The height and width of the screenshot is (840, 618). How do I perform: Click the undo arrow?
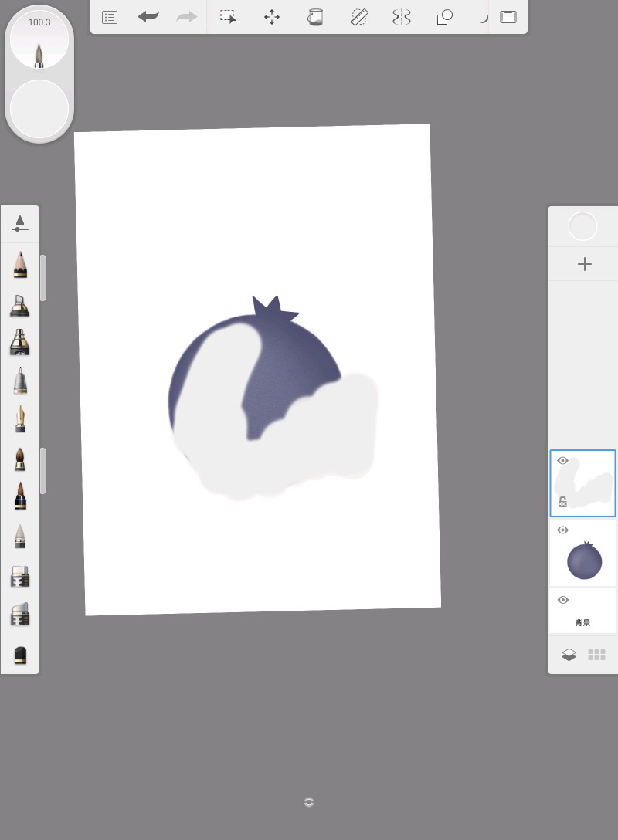click(x=148, y=17)
